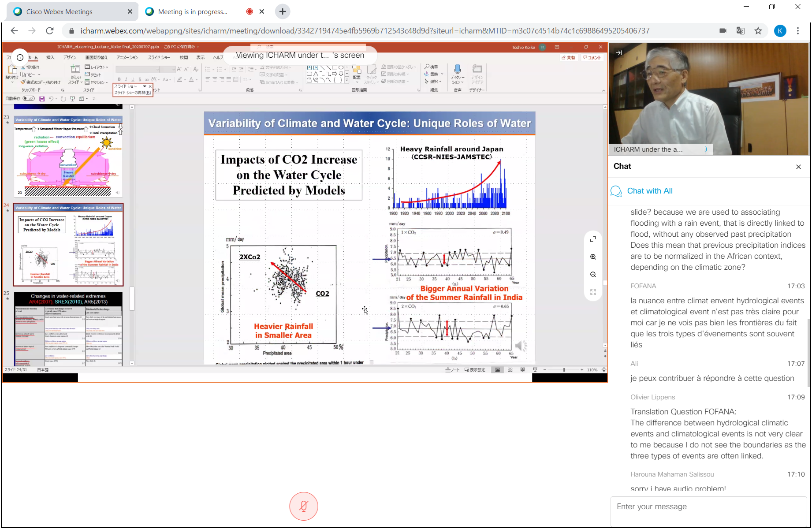Open a new browser tab
The height and width of the screenshot is (529, 812).
click(x=283, y=11)
